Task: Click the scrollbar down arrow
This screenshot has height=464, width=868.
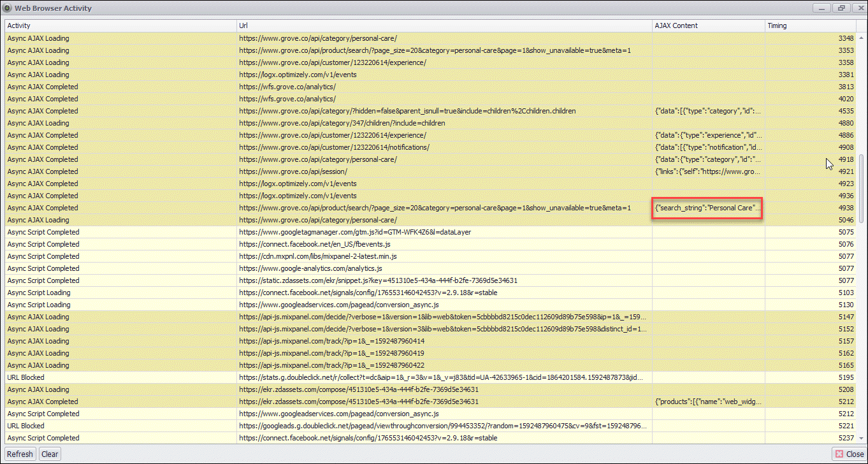Action: click(862, 439)
